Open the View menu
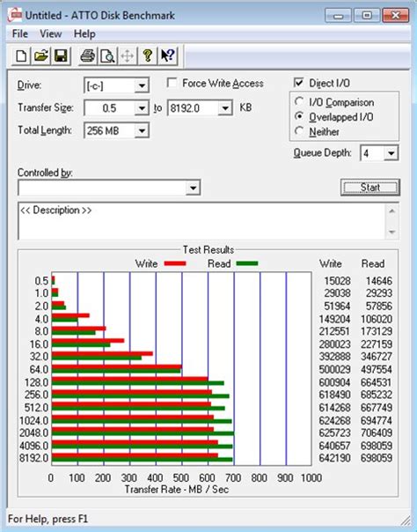 [x=50, y=34]
